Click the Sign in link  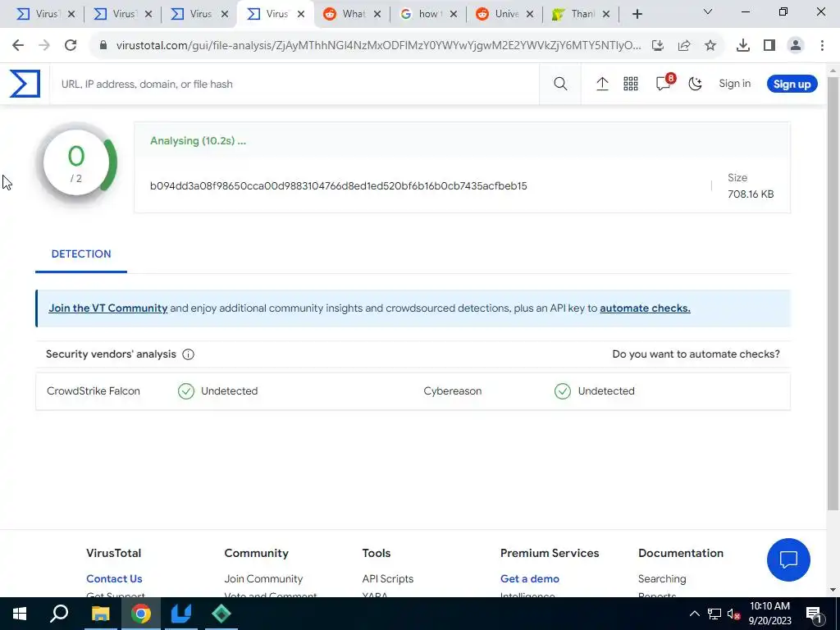coord(734,84)
